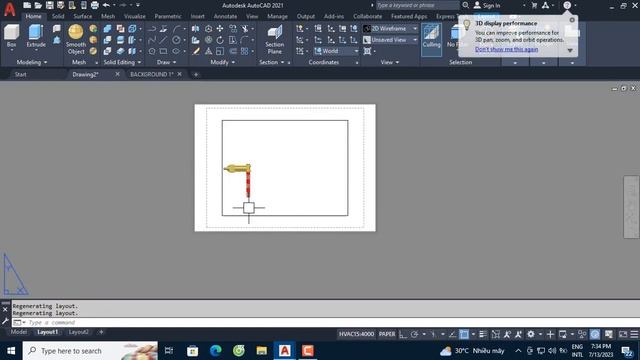Viewport: 640px width, 360px height.
Task: Click the Plot printer icon
Action: click(95, 5)
